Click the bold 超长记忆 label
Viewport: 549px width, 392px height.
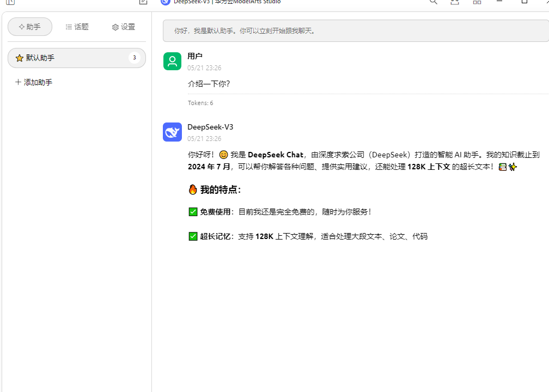215,236
